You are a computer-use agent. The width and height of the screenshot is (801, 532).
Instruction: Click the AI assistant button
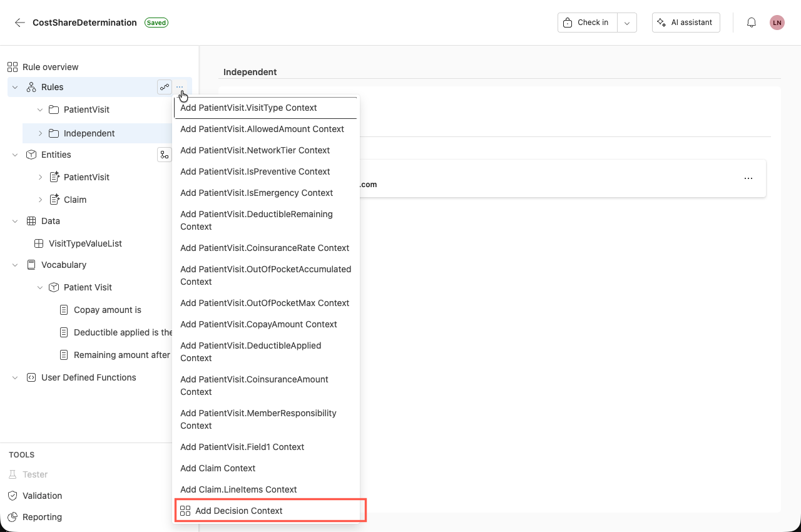click(686, 22)
